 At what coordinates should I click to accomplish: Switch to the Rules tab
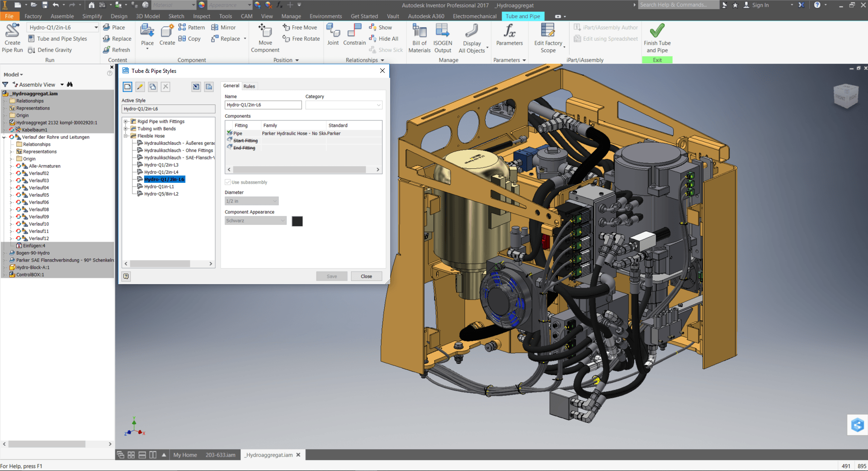coord(249,86)
